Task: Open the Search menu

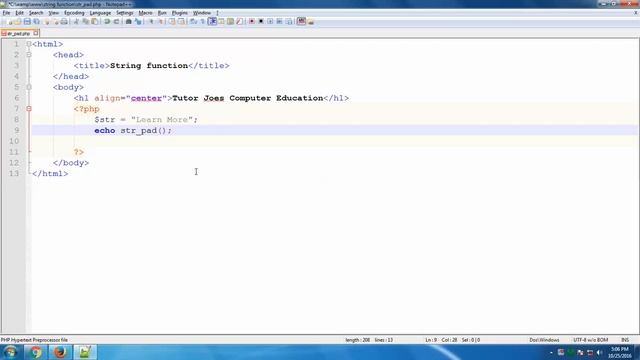Action: pos(36,13)
